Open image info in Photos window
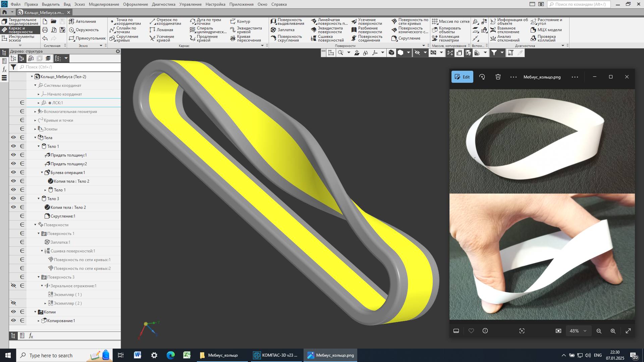Image resolution: width=644 pixels, height=362 pixels. (x=485, y=331)
